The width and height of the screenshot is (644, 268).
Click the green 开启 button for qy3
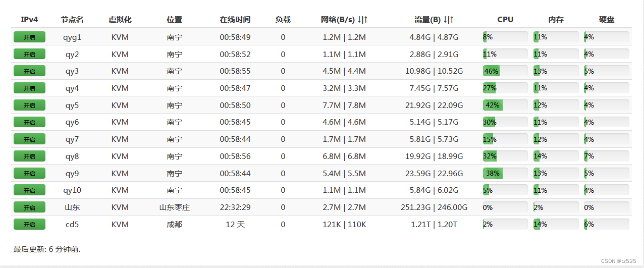click(29, 71)
